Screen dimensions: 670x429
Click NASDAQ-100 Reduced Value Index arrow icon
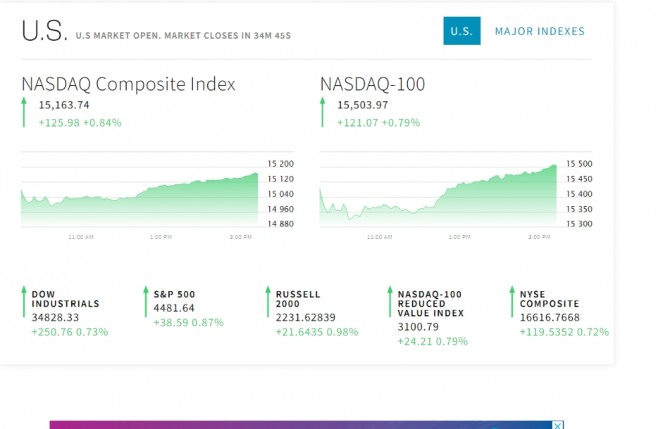(390, 302)
